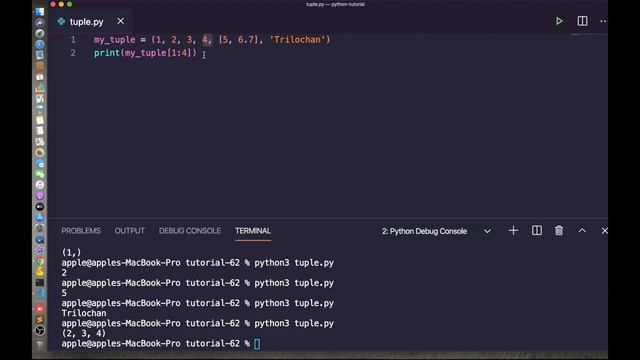Split the editor to the right
The width and height of the screenshot is (640, 360).
(x=582, y=21)
